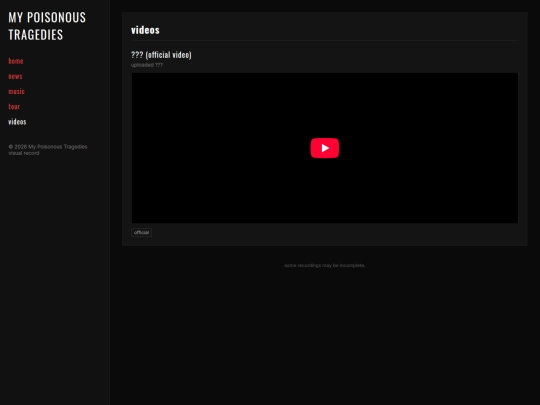Select the videos menu item in sidebar
540x405 pixels.
point(17,122)
